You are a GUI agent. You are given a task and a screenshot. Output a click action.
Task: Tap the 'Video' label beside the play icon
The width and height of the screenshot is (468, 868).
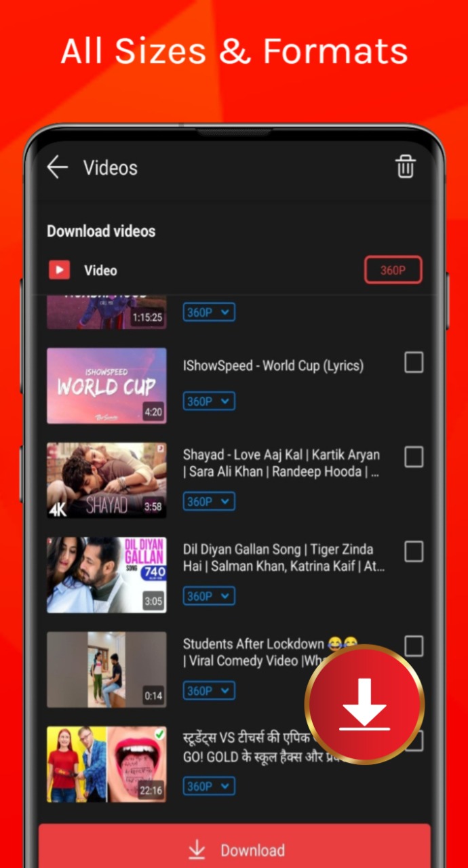(x=100, y=271)
